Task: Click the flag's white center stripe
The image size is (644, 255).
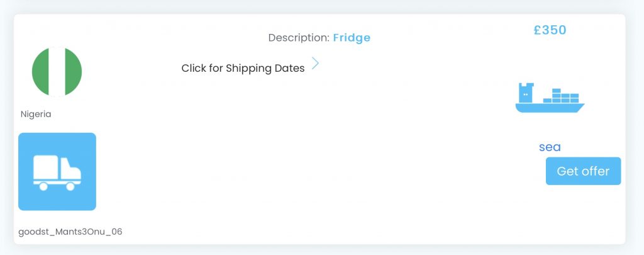Action: pos(57,72)
